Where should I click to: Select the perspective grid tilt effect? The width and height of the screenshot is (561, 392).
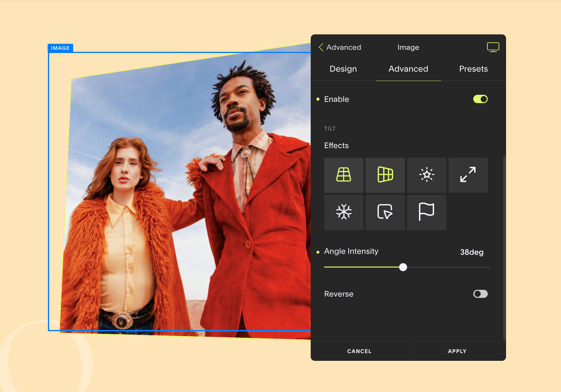(x=343, y=175)
